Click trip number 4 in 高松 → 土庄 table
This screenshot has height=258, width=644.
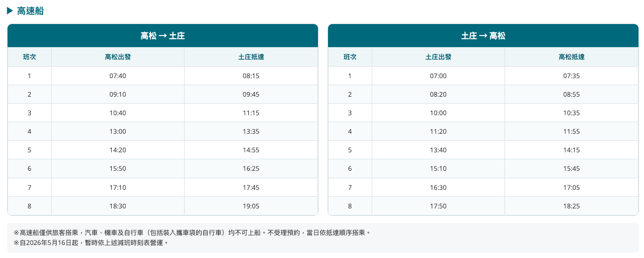(x=30, y=131)
